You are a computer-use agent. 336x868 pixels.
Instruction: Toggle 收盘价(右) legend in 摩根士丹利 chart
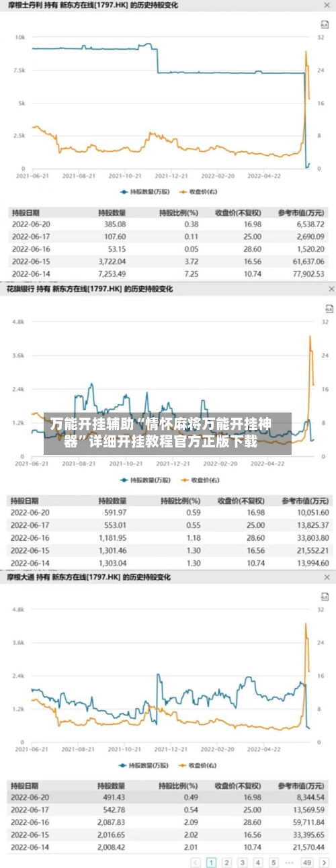pyautogui.click(x=200, y=191)
